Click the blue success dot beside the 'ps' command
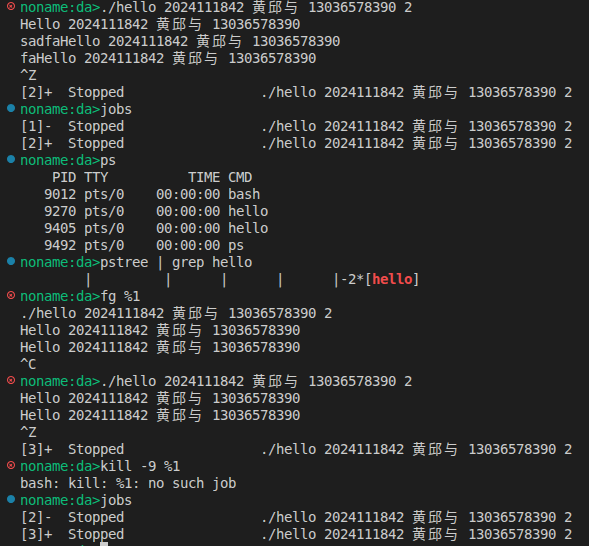589x546 pixels. (11, 160)
